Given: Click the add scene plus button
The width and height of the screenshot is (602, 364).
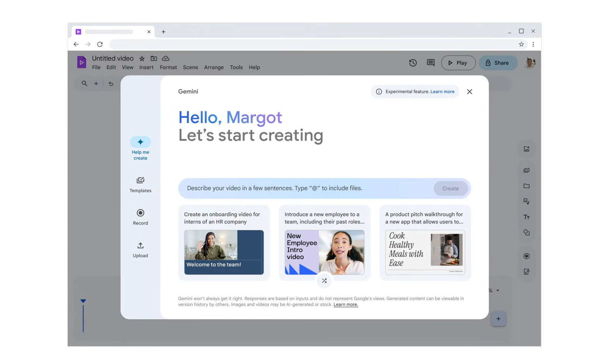Looking at the screenshot, I should pyautogui.click(x=498, y=319).
